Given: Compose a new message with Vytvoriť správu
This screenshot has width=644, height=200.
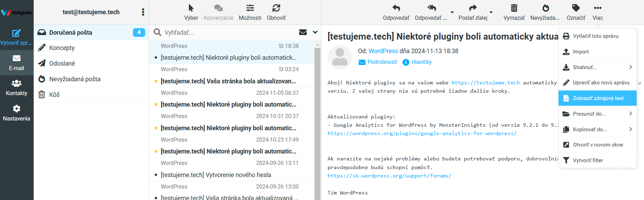Looking at the screenshot, I should coord(17,37).
